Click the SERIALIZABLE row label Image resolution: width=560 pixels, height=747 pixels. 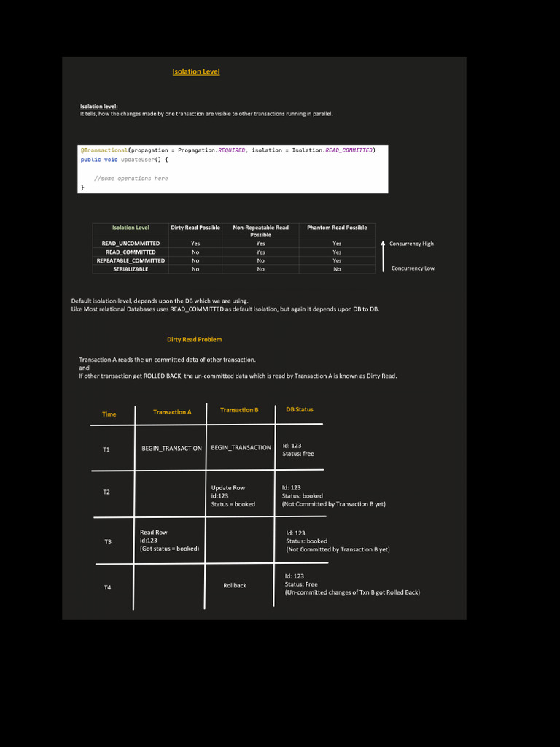pos(131,269)
